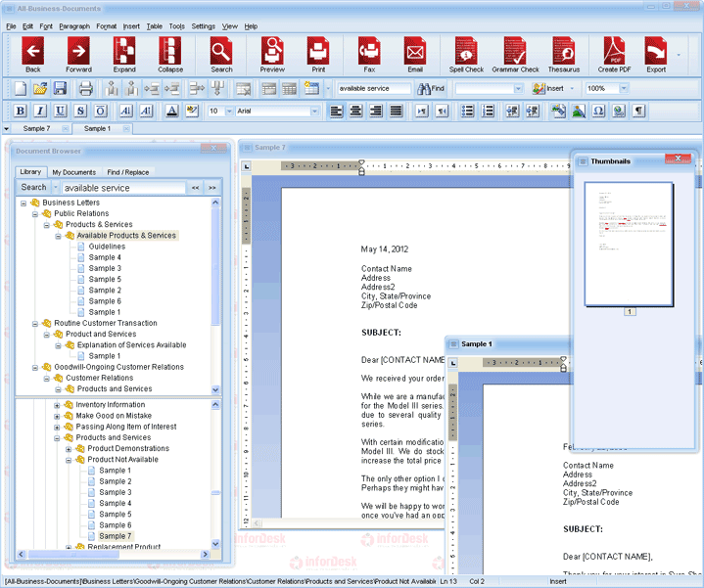
Task: Switch to the Find / Replace tab
Action: tap(128, 172)
